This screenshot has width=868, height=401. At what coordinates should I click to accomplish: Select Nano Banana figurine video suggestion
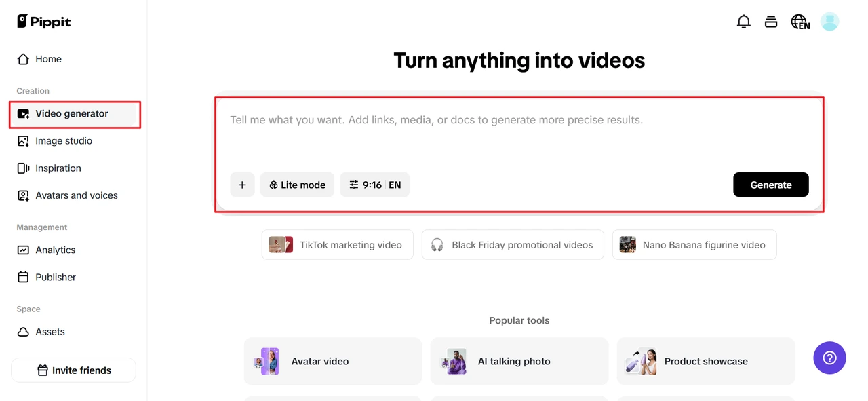click(694, 245)
